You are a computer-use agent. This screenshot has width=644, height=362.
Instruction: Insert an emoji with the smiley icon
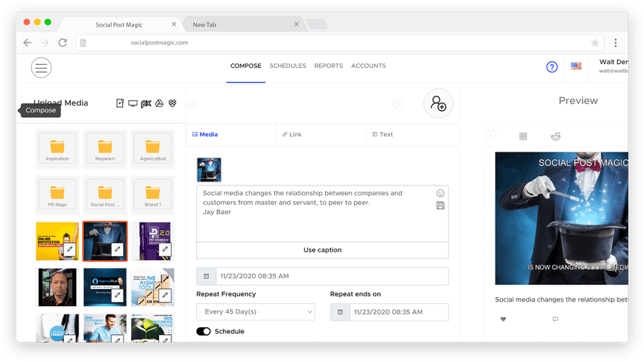click(440, 193)
